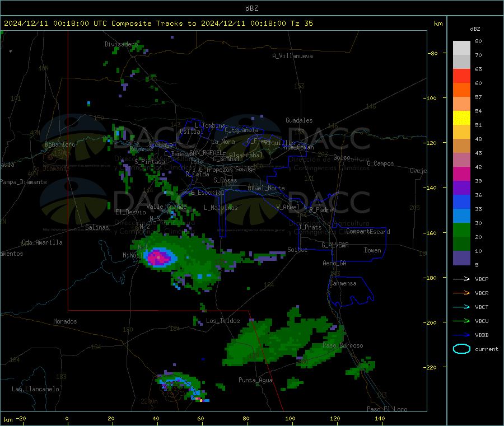This screenshot has height=426, width=504.
Task: Click the 'dBZ' title at top
Action: [x=251, y=8]
